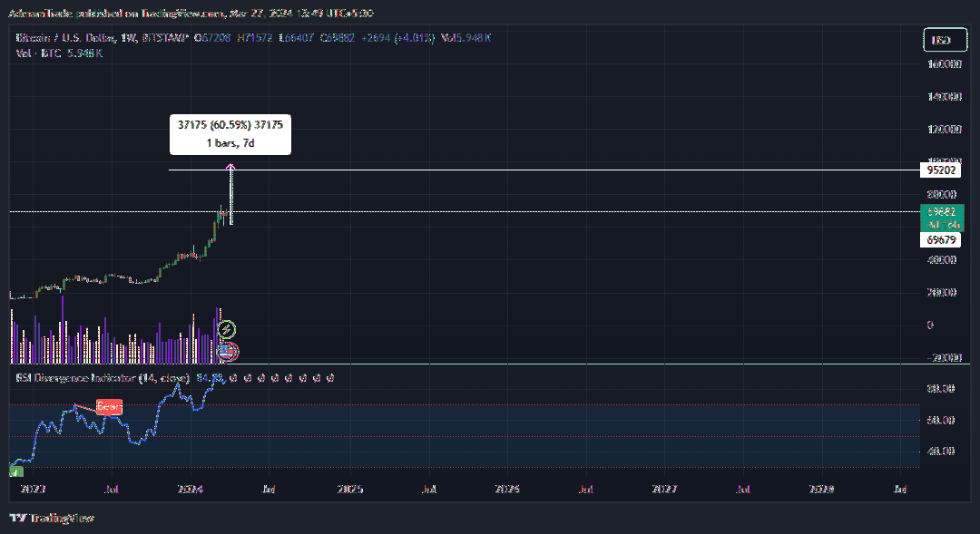Screen dimensions: 980x534
Task: Click the red Bear divergence label
Action: click(x=108, y=406)
